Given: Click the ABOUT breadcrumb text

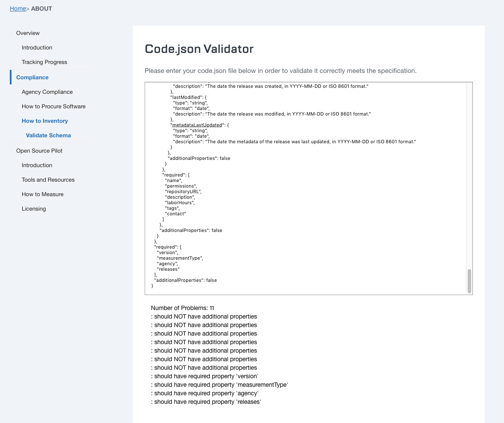Looking at the screenshot, I should (x=41, y=9).
